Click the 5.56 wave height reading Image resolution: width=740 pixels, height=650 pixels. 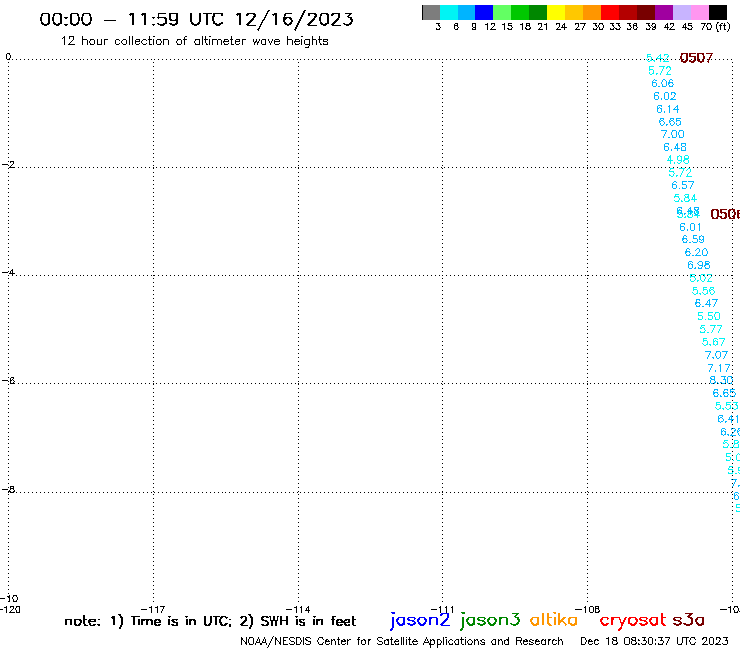[704, 291]
